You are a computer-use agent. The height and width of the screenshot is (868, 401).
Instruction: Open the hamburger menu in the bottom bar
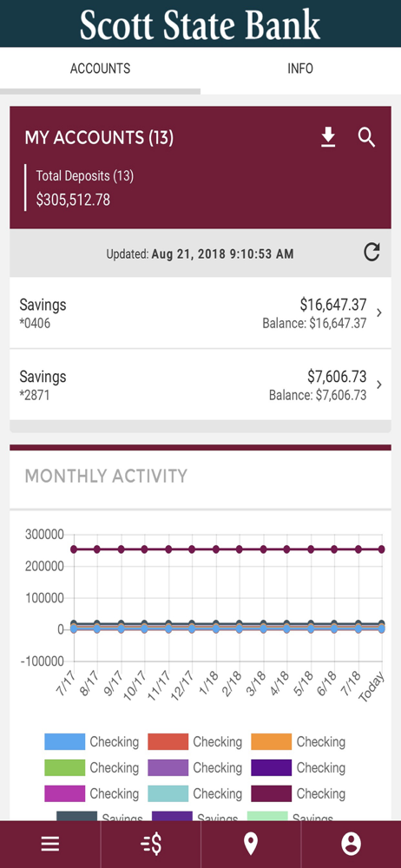coord(49,845)
